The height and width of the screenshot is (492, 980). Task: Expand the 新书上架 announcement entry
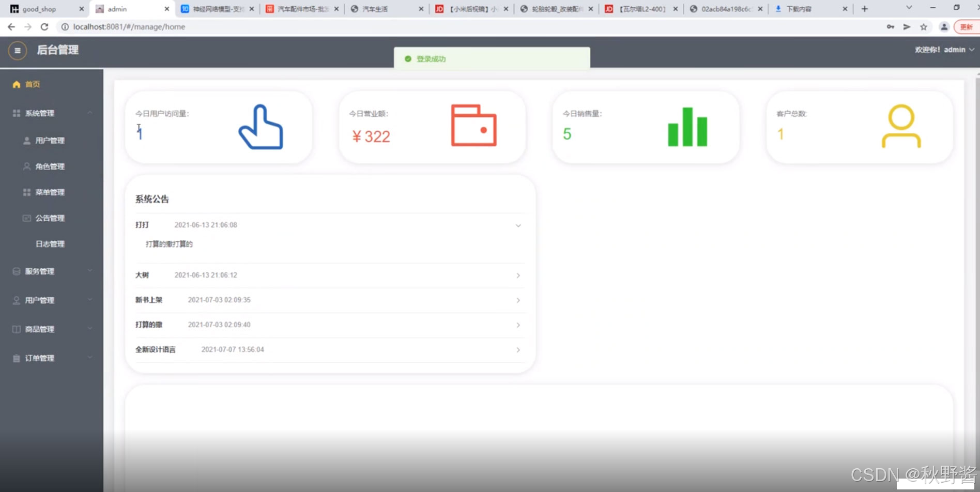pyautogui.click(x=330, y=300)
